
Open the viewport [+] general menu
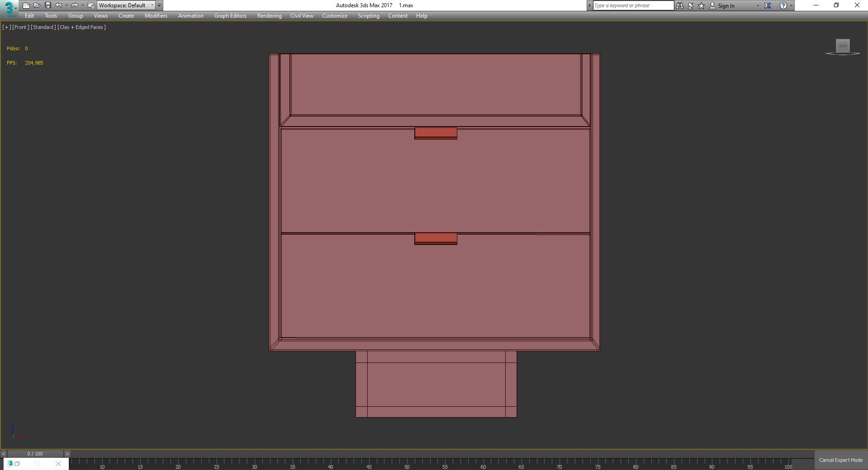tap(6, 27)
